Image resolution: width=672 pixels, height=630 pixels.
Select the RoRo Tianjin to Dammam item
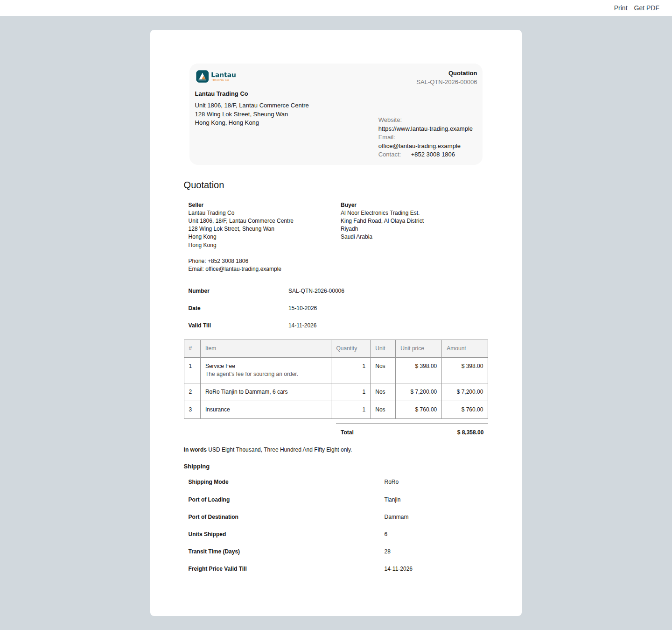point(246,392)
